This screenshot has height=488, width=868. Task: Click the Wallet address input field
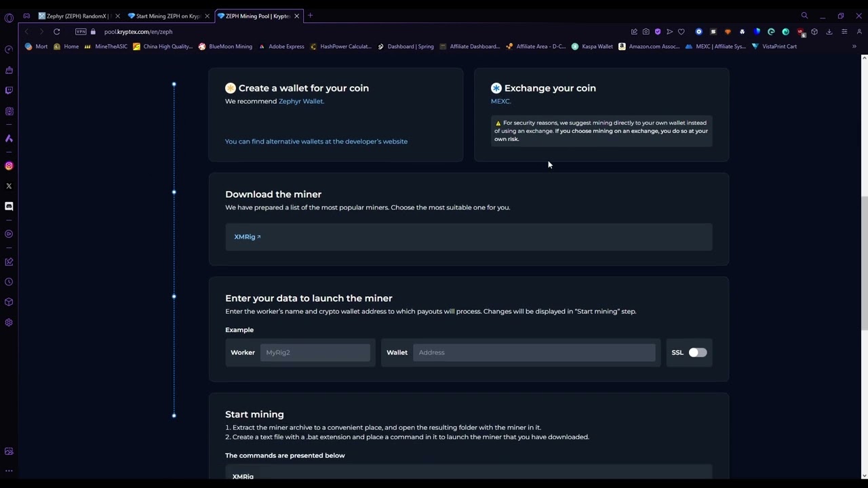pos(534,352)
